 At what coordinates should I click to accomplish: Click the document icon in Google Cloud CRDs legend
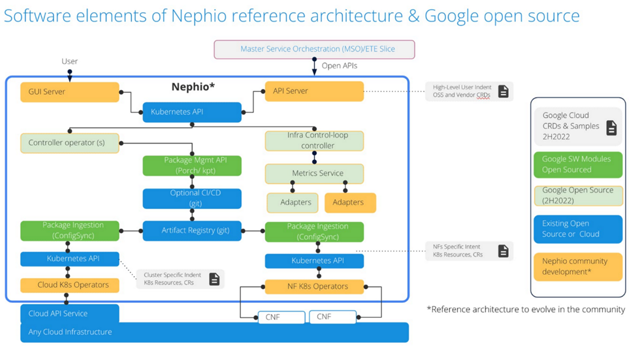click(611, 128)
